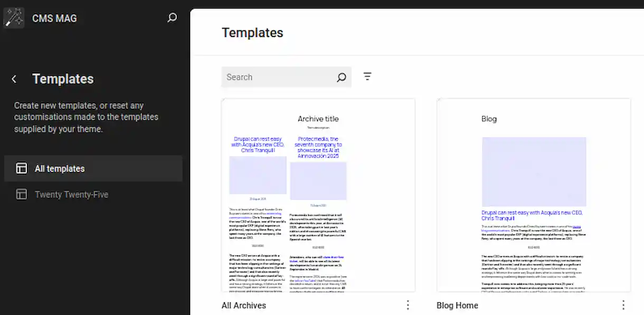Go back using the left chevron arrow

pos(14,79)
